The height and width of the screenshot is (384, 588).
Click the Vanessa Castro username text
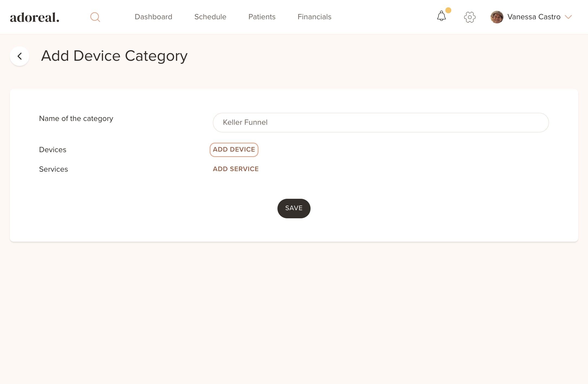pyautogui.click(x=534, y=17)
